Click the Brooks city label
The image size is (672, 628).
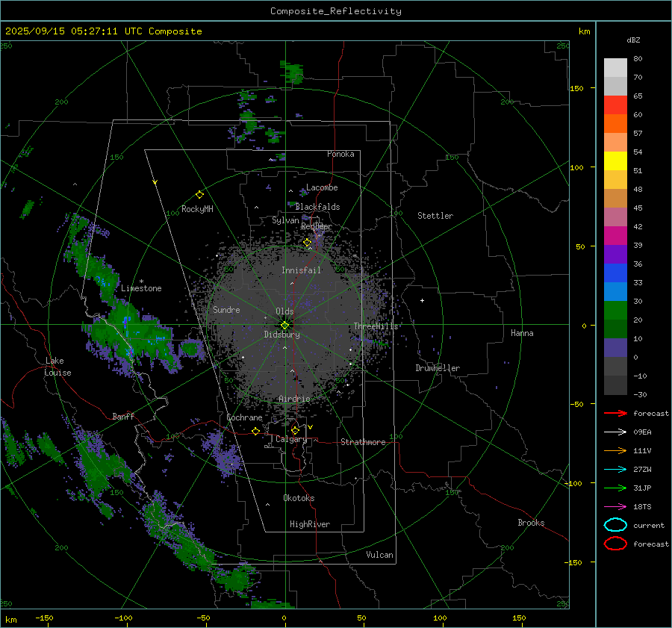point(531,523)
